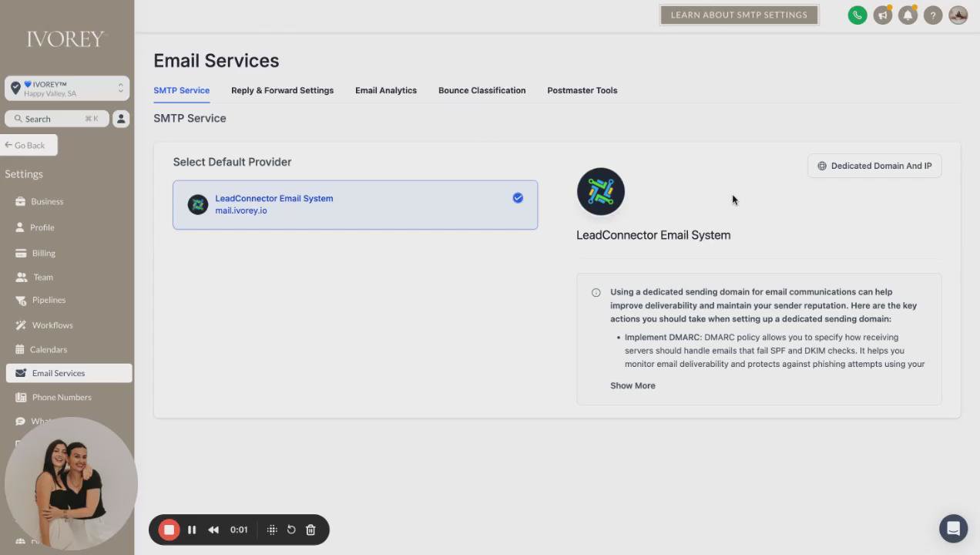Click the trash icon to delete recording

(310, 530)
